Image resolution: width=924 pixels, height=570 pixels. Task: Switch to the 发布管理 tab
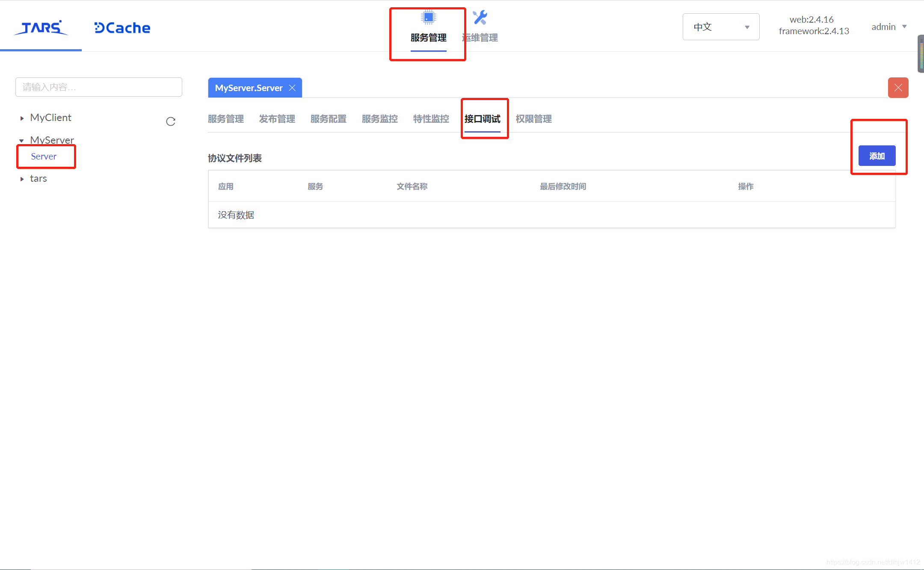click(x=277, y=119)
